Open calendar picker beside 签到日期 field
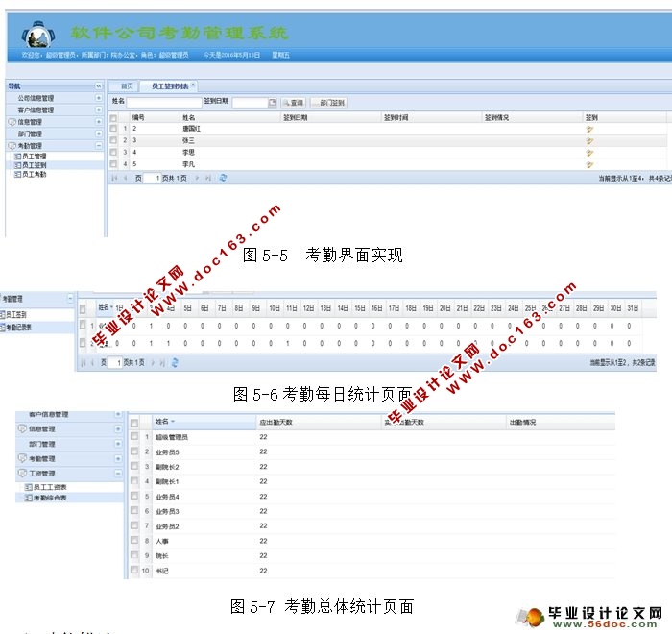The height and width of the screenshot is (634, 672). click(272, 103)
